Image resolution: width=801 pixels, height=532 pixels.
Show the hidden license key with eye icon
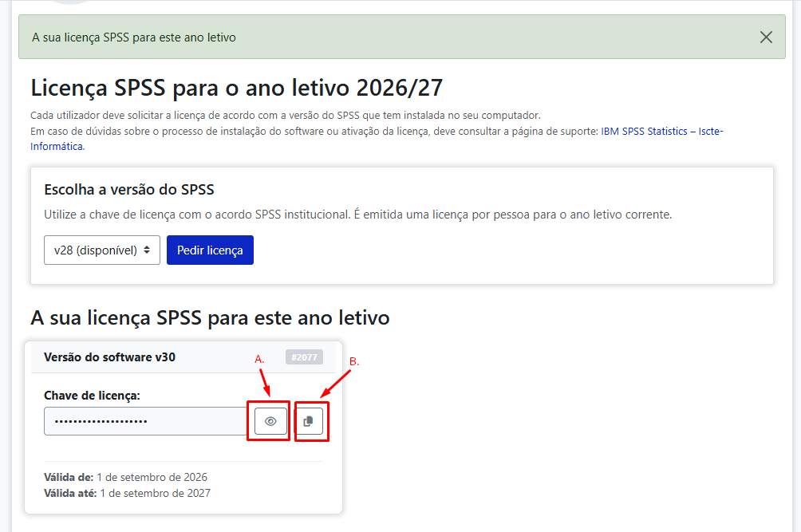[270, 421]
